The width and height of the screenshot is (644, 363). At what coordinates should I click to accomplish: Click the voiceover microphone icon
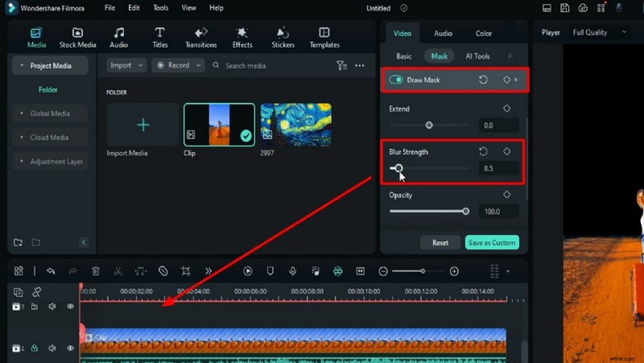294,271
